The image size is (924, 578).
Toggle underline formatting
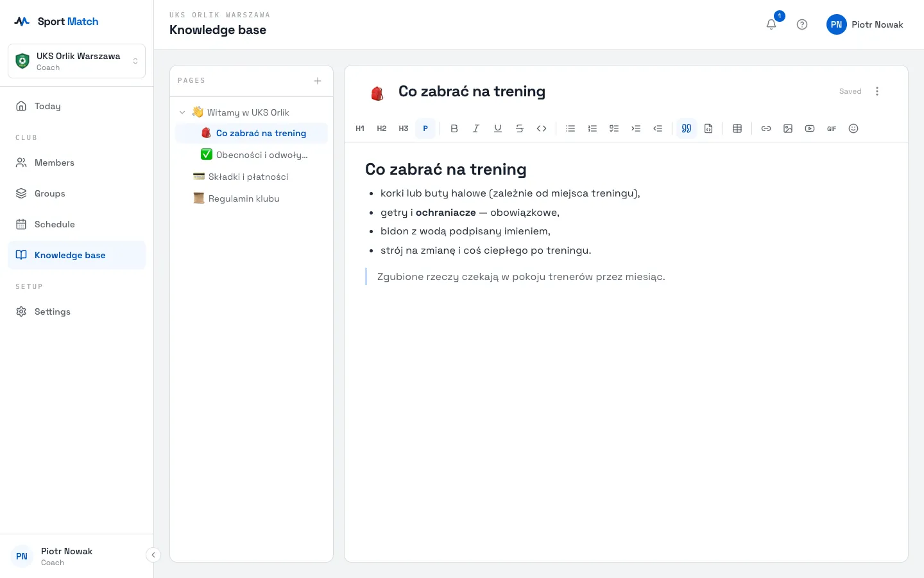coord(498,128)
